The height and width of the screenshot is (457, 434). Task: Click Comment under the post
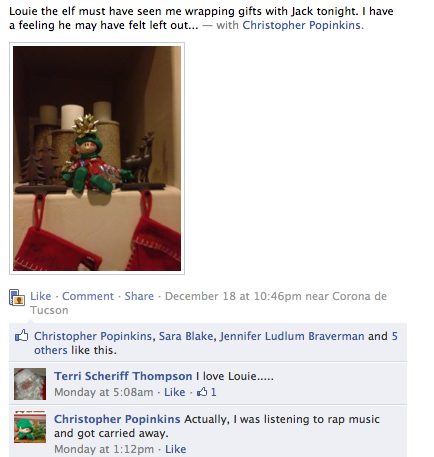tap(88, 296)
